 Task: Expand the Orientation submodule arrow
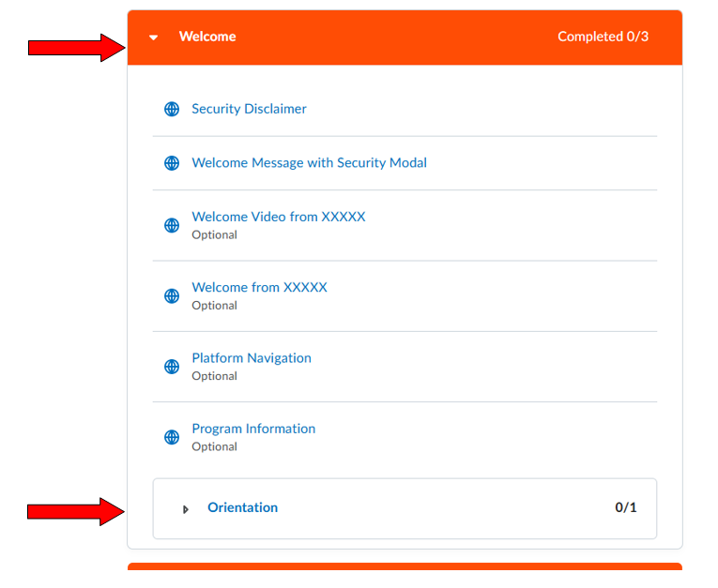(186, 508)
